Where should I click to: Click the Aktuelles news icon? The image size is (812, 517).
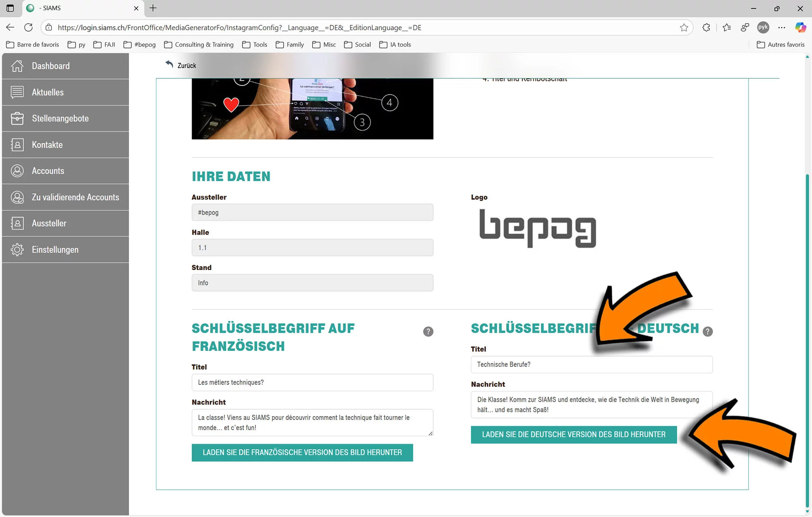[x=17, y=92]
